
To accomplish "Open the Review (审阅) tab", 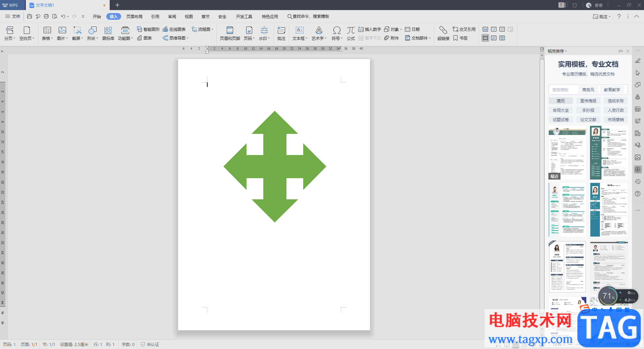I will tap(172, 16).
